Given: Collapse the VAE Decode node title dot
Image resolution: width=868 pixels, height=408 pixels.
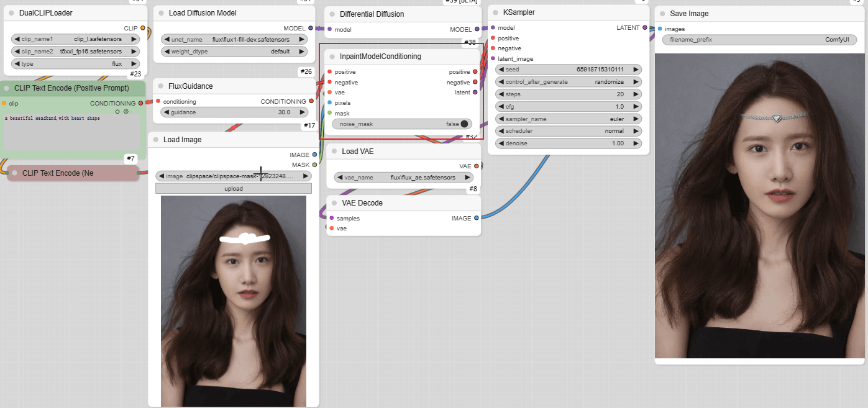Looking at the screenshot, I should point(333,203).
